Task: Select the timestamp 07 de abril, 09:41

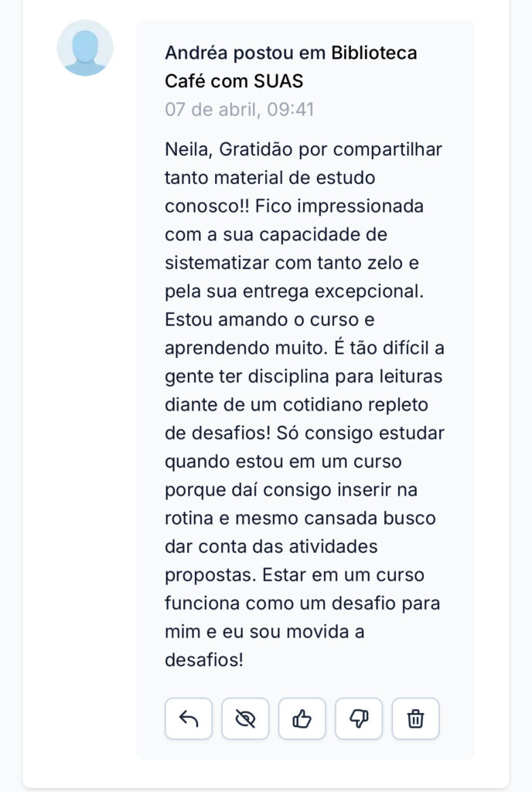Action: [x=240, y=109]
